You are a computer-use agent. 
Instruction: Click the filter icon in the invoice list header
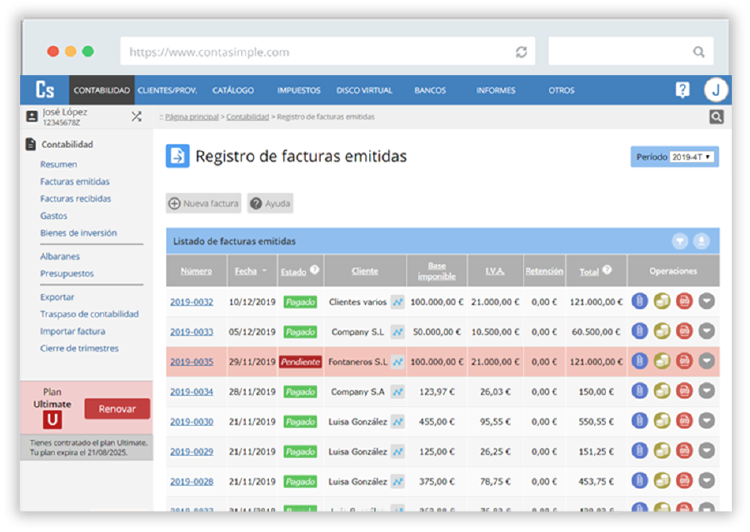pos(680,241)
